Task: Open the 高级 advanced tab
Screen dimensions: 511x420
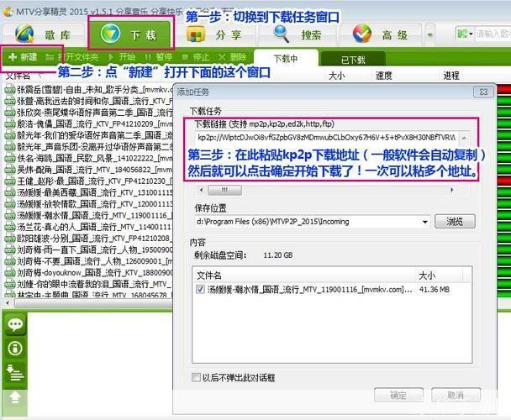Action: pyautogui.click(x=381, y=35)
